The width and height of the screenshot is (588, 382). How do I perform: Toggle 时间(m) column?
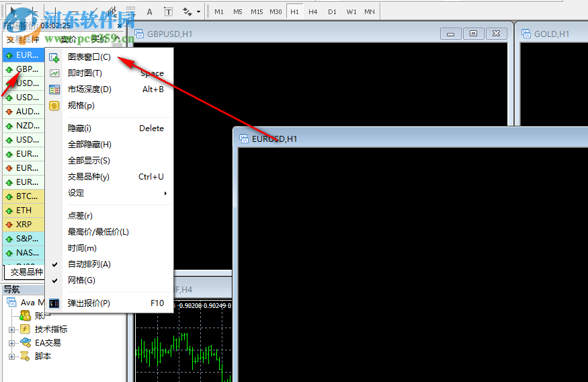[x=109, y=248]
